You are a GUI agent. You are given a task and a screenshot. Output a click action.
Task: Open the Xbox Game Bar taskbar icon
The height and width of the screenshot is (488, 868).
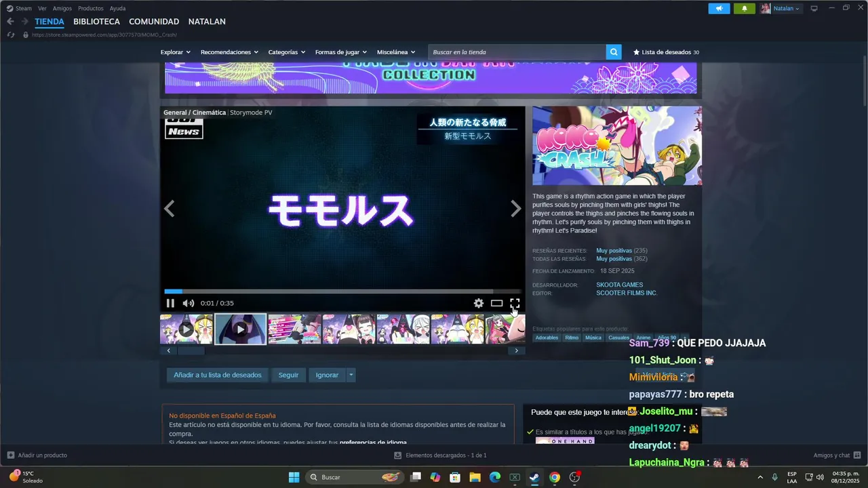515,477
